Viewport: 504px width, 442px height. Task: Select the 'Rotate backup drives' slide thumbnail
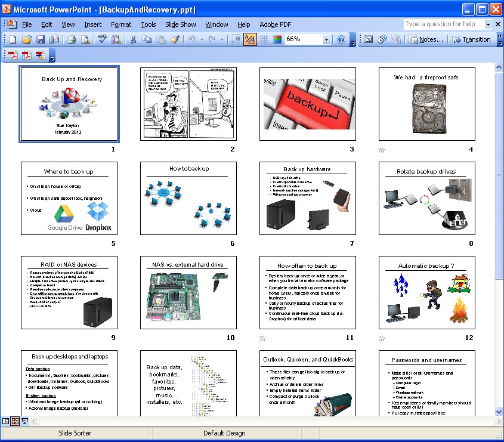tap(427, 199)
